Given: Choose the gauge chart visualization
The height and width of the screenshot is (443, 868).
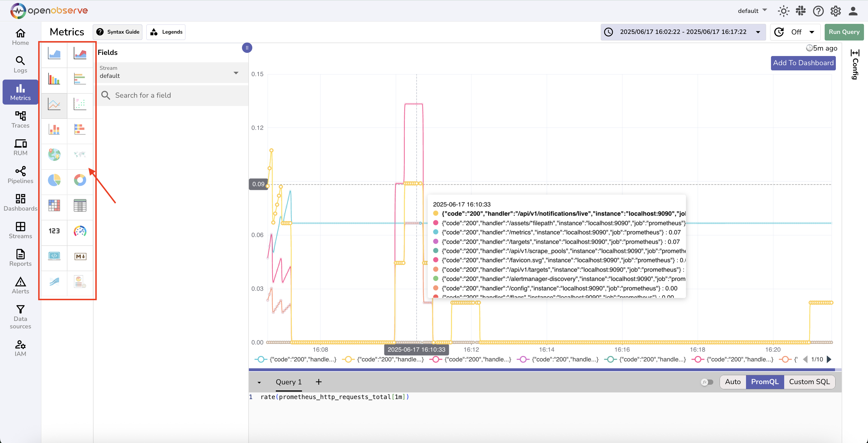Looking at the screenshot, I should pyautogui.click(x=80, y=232).
